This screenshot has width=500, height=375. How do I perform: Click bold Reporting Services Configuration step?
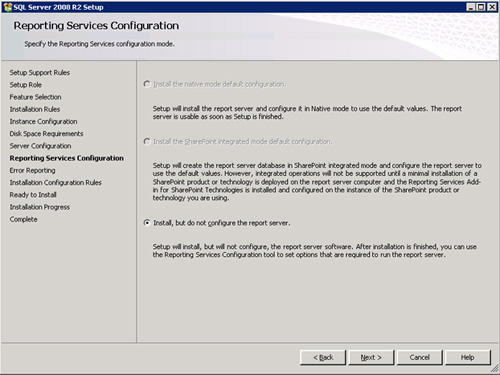67,158
